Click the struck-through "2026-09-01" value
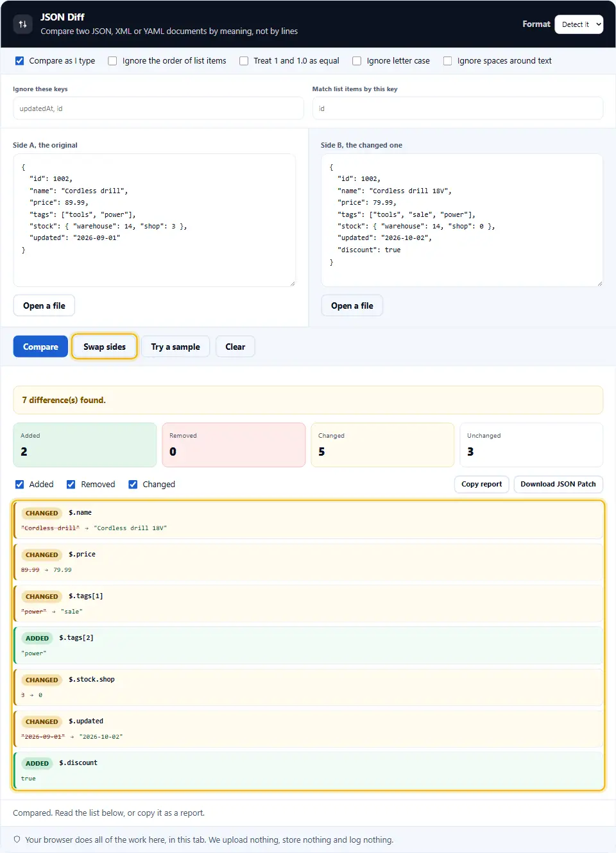The image size is (616, 853). 43,737
